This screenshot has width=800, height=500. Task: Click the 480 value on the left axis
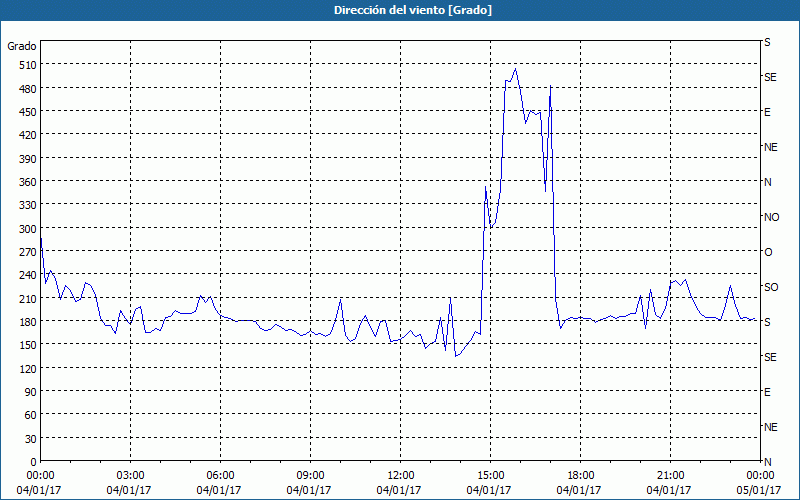click(28, 89)
